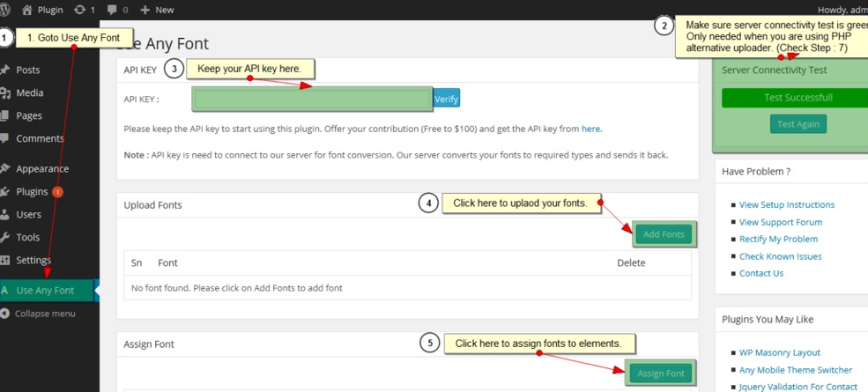Click the Assign Font section header
Image resolution: width=868 pixels, height=392 pixels.
(x=149, y=344)
